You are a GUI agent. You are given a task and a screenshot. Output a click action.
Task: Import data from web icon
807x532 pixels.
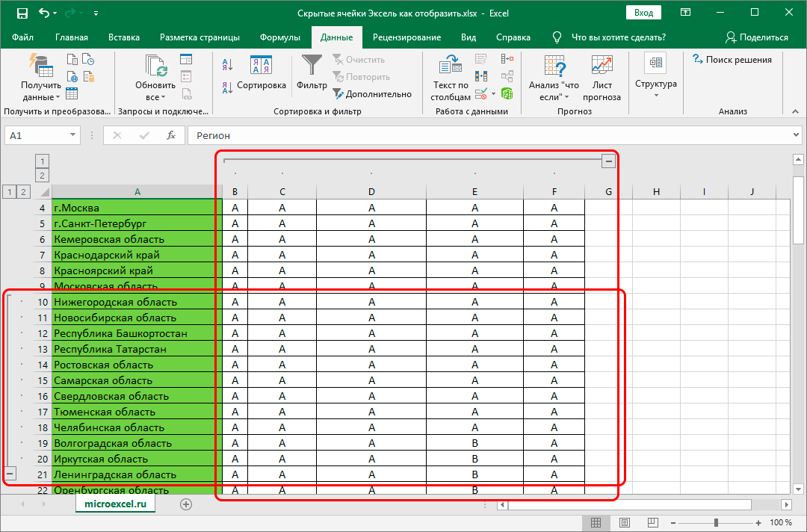(x=72, y=77)
